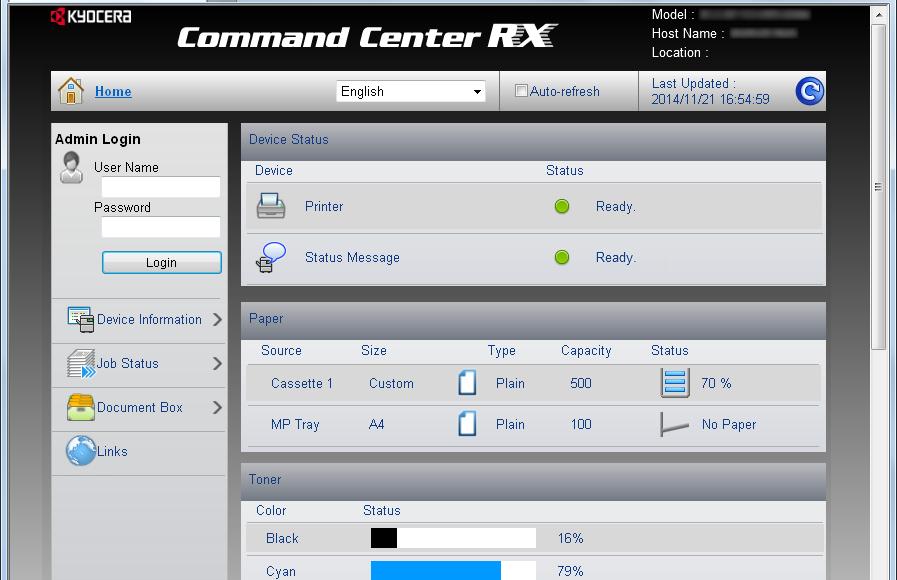Click the Login button
Viewport: 897px width, 580px height.
pos(162,263)
